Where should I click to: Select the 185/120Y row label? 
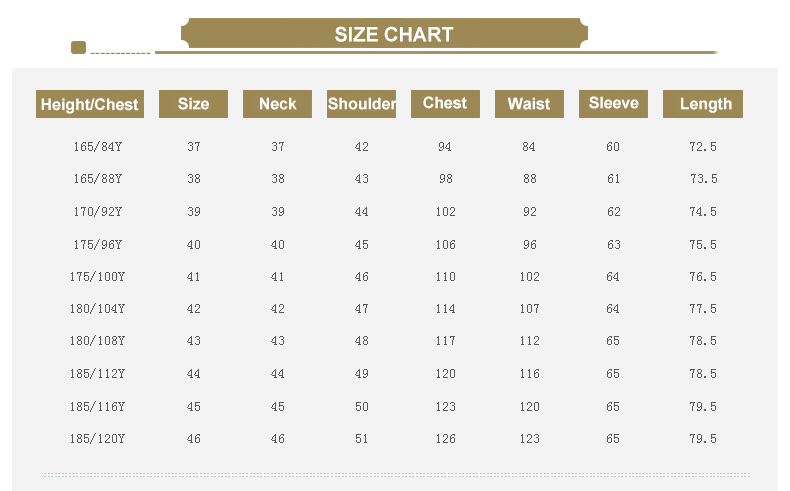[x=98, y=439]
